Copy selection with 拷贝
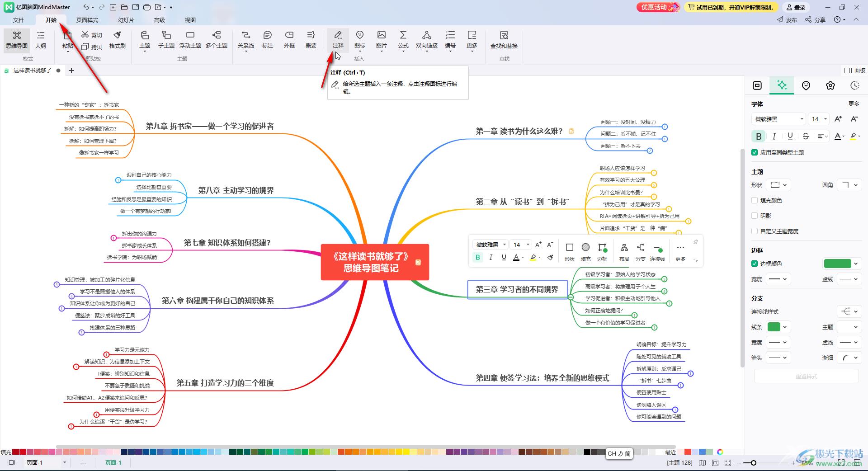This screenshot has height=471, width=868. [92, 47]
